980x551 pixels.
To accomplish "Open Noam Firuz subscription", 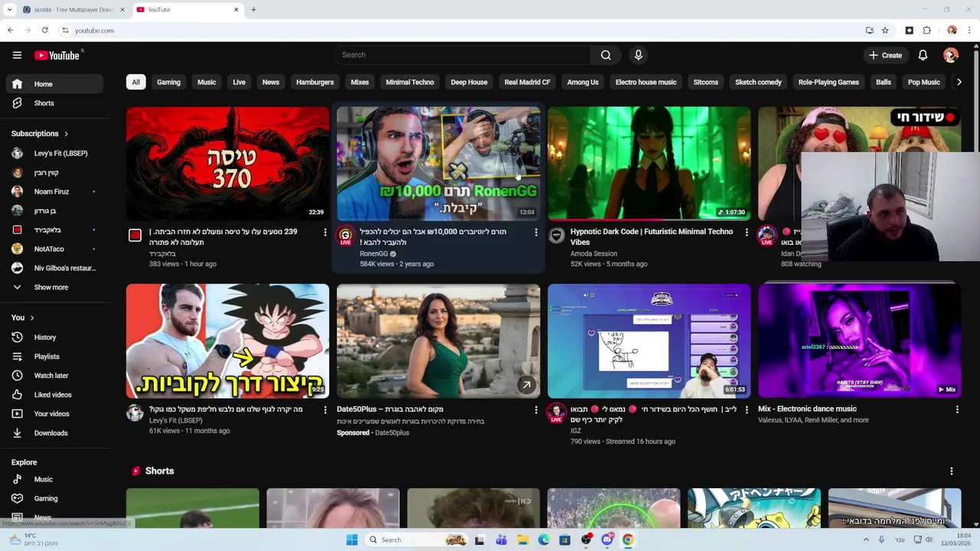I will tap(54, 191).
